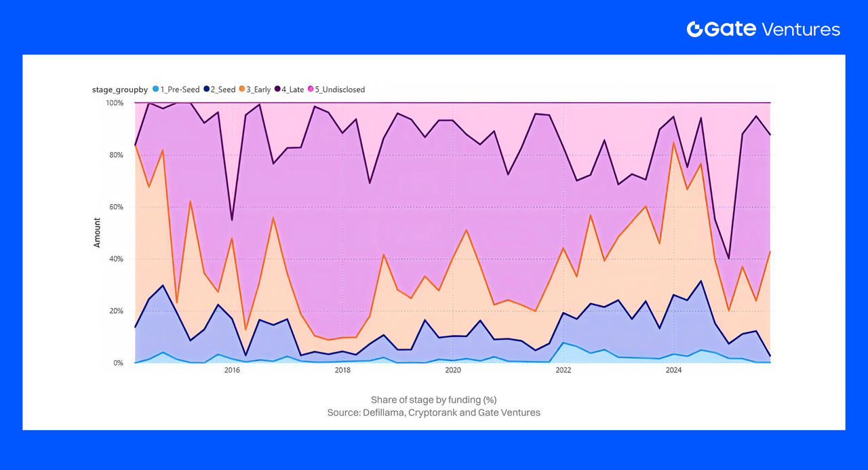The height and width of the screenshot is (470, 868).
Task: Click the 5_Undisclosed legend color dot
Action: pos(311,90)
